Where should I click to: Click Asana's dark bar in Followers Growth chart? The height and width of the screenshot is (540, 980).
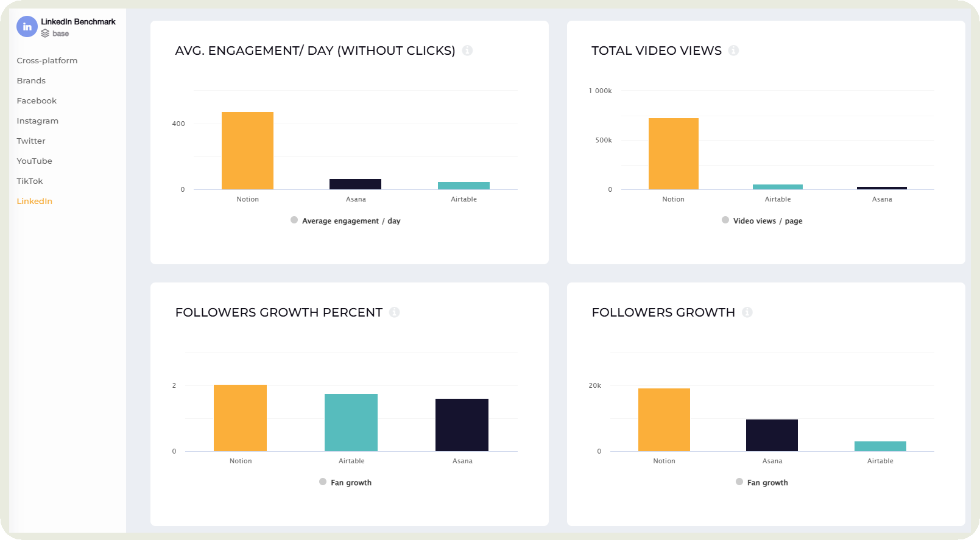coord(772,435)
